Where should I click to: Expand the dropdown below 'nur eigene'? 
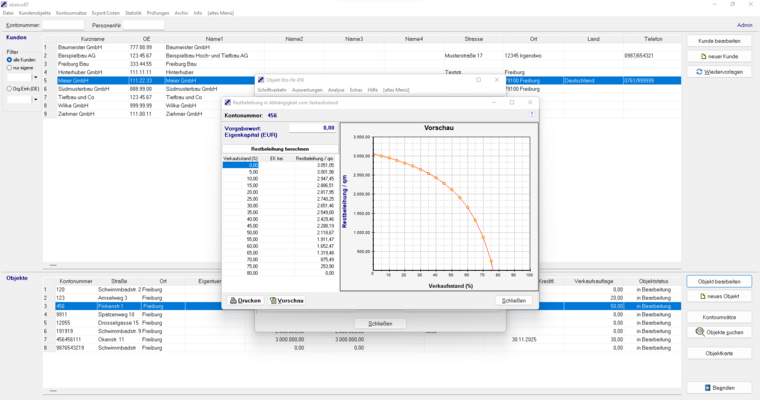(36, 77)
